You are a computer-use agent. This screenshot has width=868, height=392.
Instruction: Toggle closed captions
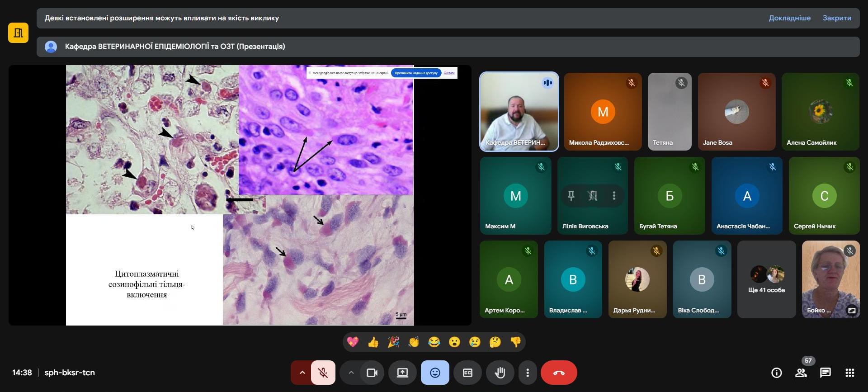tap(467, 373)
